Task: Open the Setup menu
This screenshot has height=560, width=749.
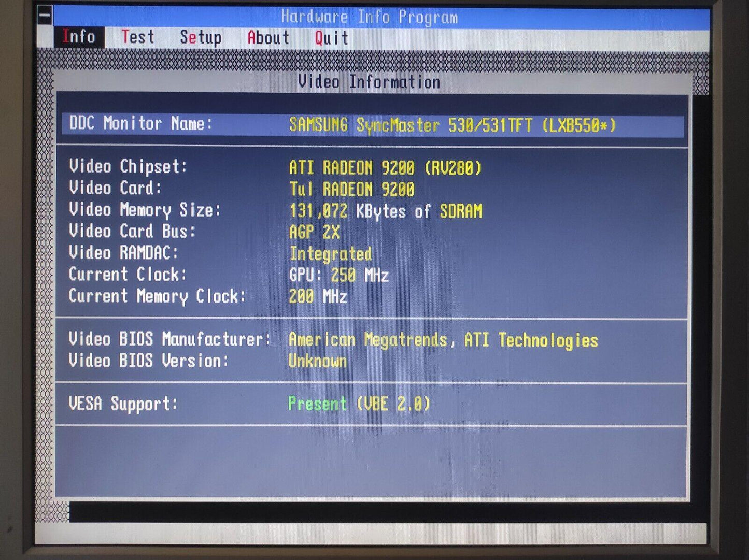Action: click(201, 38)
